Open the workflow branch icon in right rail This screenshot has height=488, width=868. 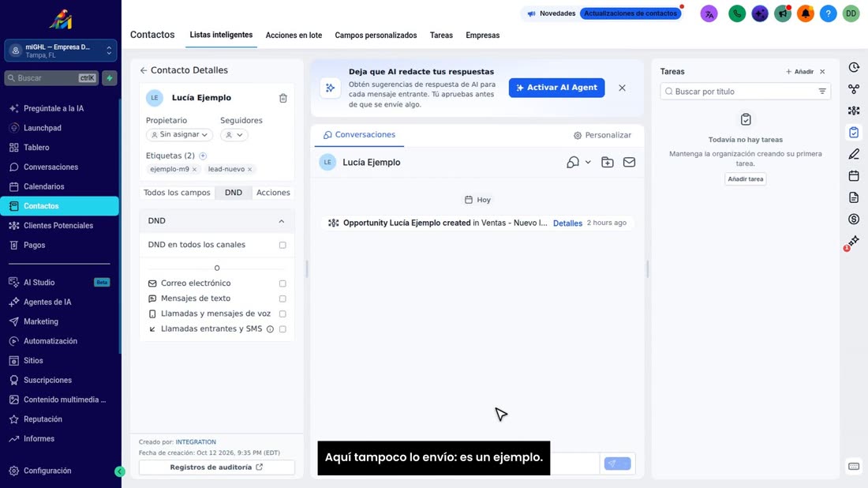pos(854,89)
